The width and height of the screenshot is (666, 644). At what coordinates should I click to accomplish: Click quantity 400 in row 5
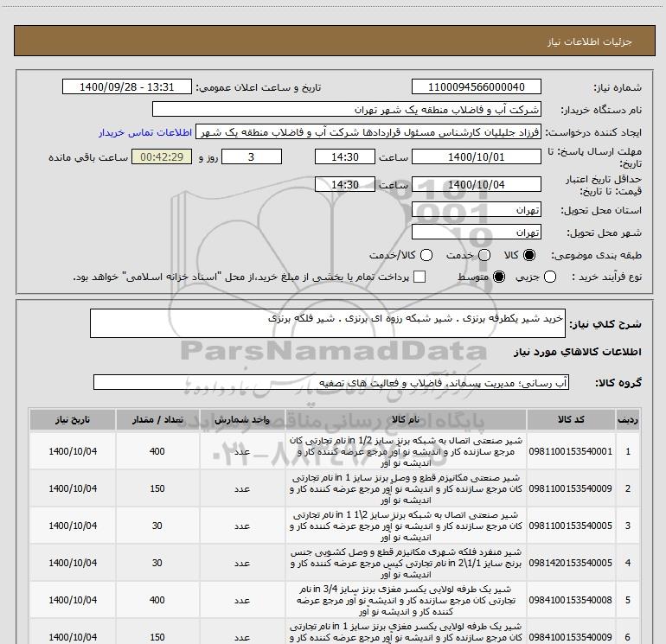point(157,600)
